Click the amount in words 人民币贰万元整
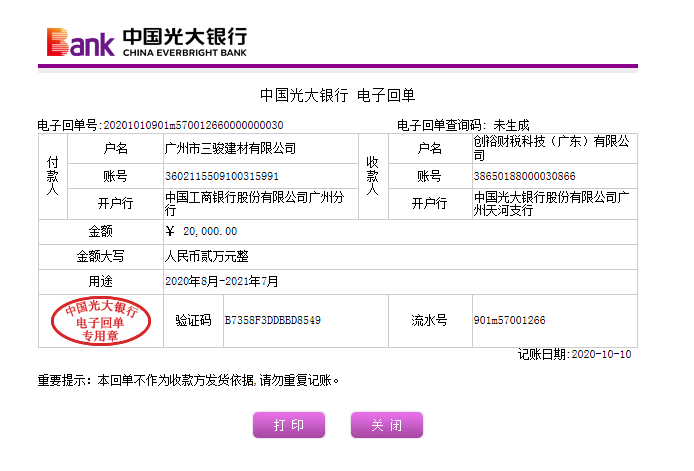694x471 pixels. (x=207, y=256)
